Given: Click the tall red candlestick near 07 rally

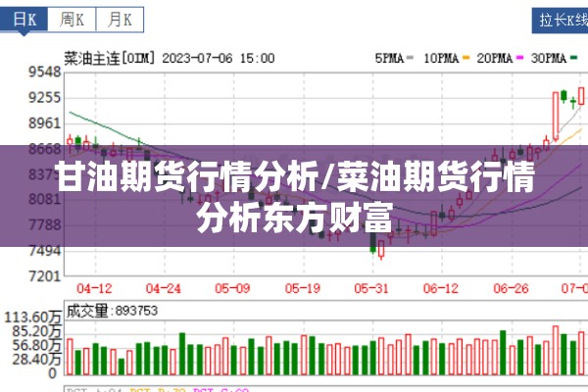Looking at the screenshot, I should click(x=556, y=117).
